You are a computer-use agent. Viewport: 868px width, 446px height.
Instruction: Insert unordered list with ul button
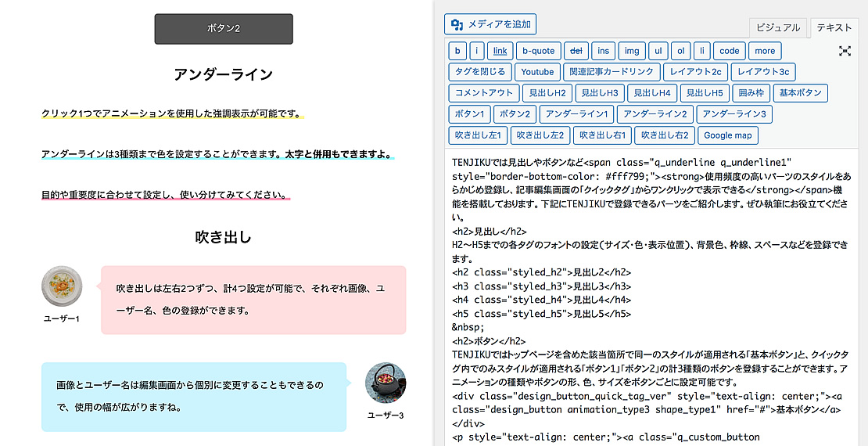658,51
